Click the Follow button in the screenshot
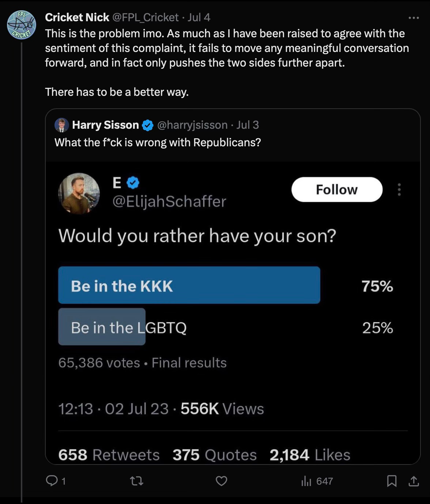Image resolution: width=430 pixels, height=504 pixels. tap(337, 189)
